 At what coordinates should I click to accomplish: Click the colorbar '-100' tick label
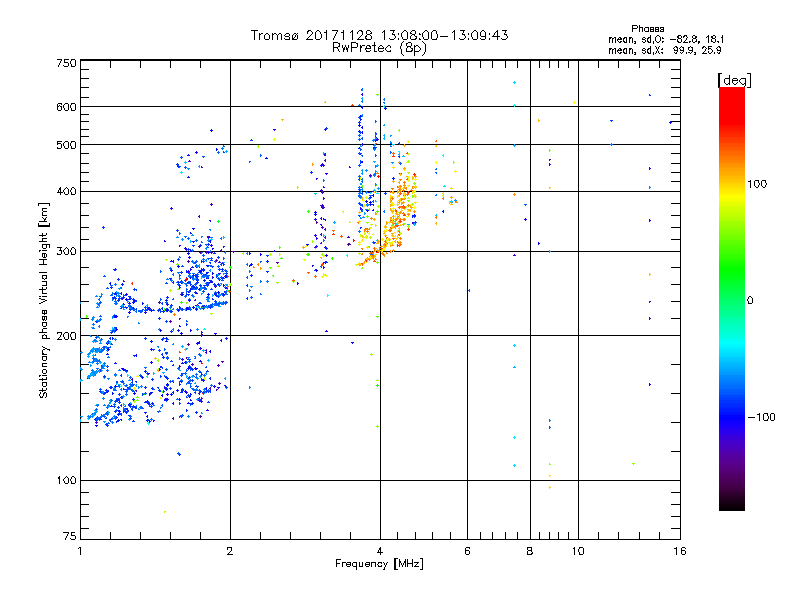[761, 417]
